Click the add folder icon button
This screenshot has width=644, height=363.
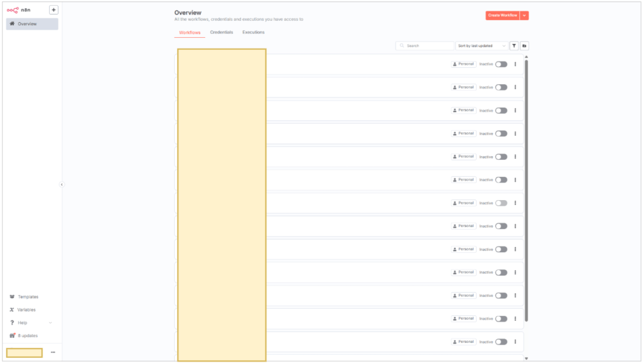tap(525, 46)
